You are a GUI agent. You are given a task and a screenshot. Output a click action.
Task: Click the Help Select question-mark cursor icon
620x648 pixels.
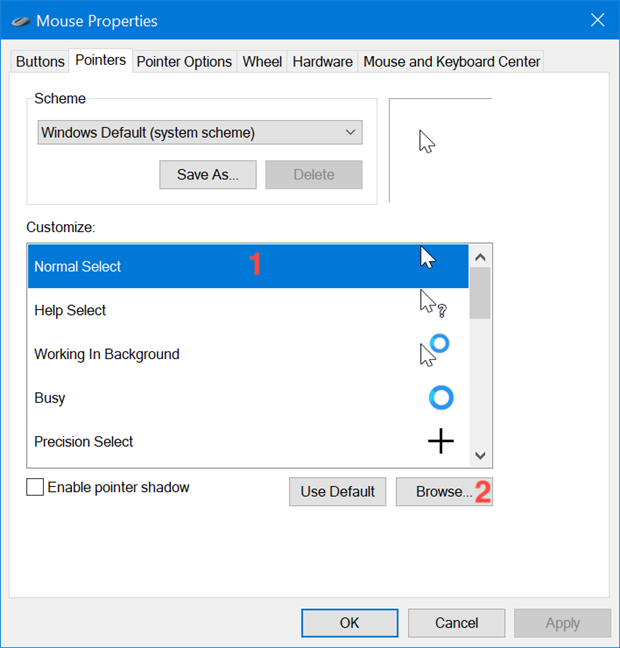433,303
